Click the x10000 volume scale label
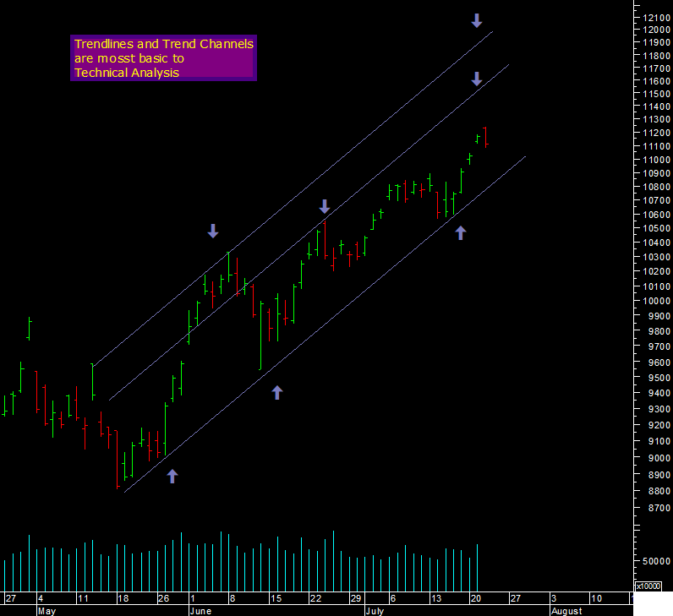Viewport: 673px width, 616px height. [x=648, y=586]
